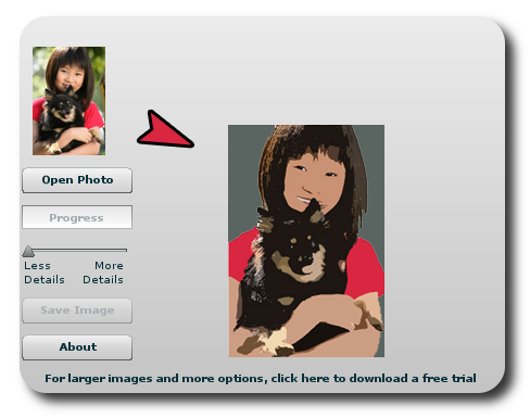Click gray background of the output image

click(243, 176)
